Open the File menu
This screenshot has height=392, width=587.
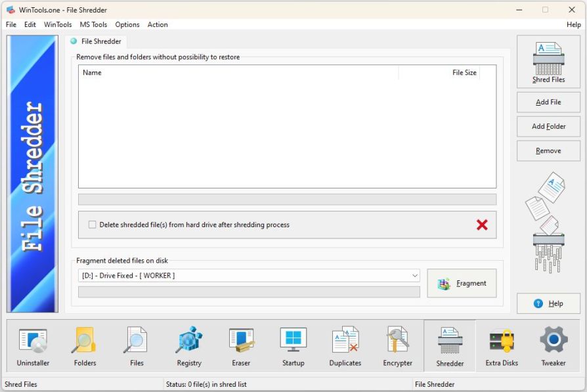(11, 24)
